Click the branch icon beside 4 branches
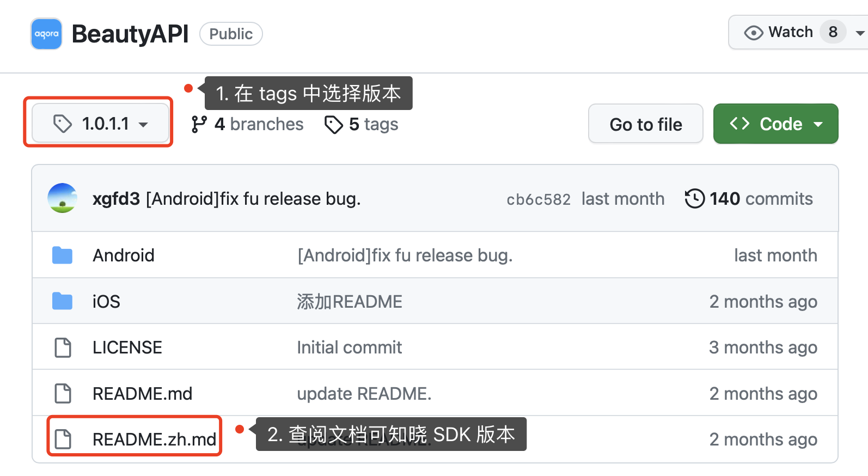 click(199, 124)
